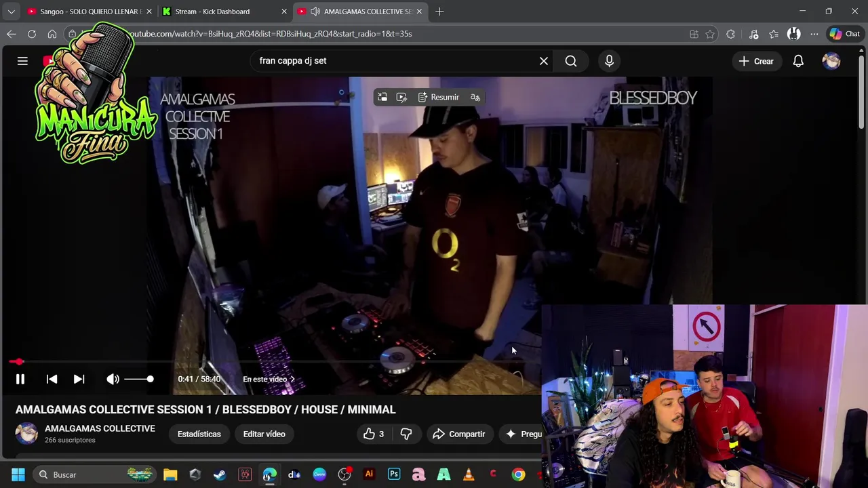Open File Explorer from taskbar
This screenshot has height=488, width=868.
tap(170, 474)
